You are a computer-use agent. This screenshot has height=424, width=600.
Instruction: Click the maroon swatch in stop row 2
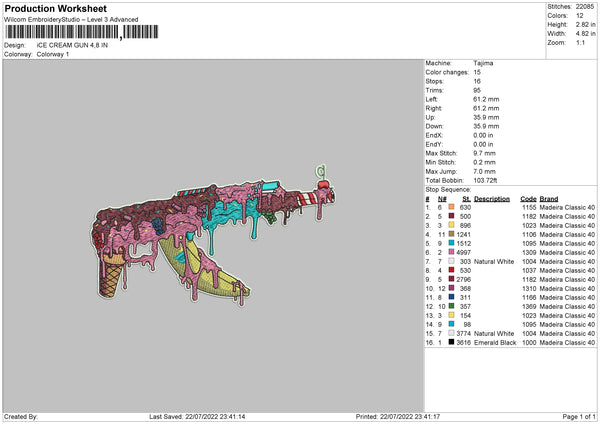pyautogui.click(x=451, y=216)
